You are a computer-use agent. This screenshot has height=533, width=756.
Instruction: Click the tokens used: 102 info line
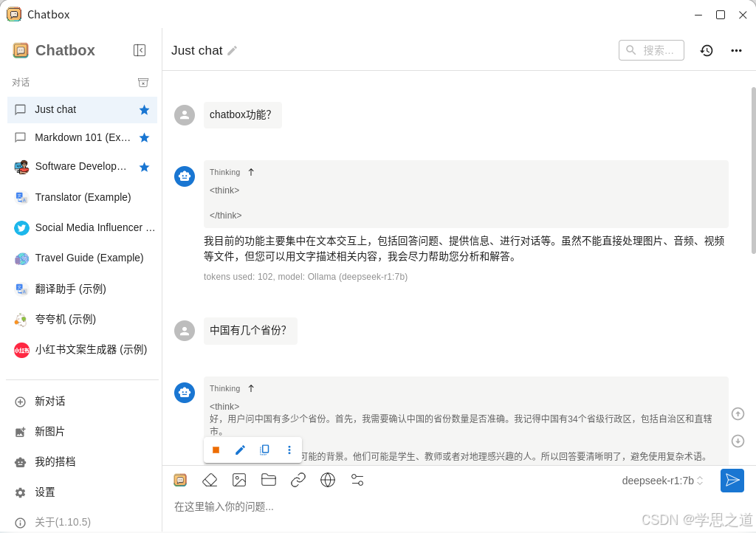coord(306,277)
